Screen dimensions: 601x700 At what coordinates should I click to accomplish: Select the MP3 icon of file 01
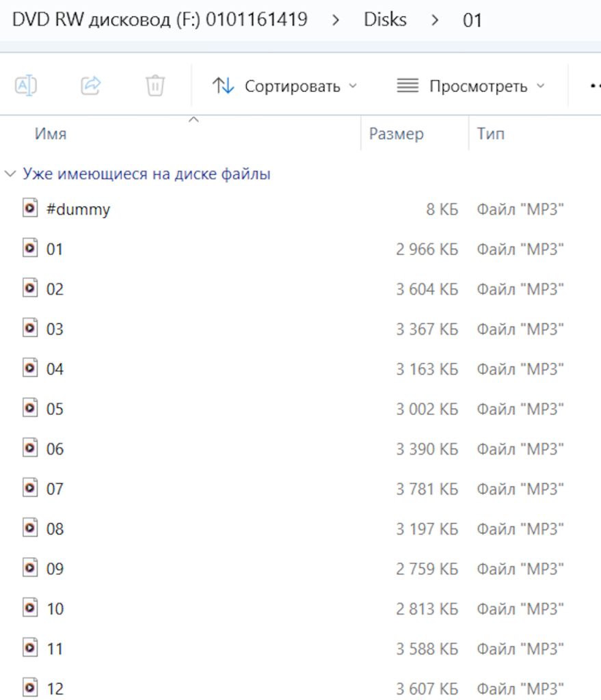[30, 247]
